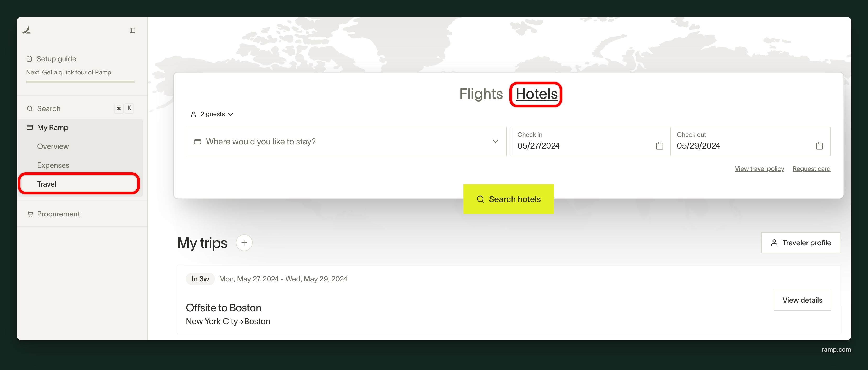This screenshot has height=370, width=868.
Task: Click the Setup guide progress bar
Action: 80,81
